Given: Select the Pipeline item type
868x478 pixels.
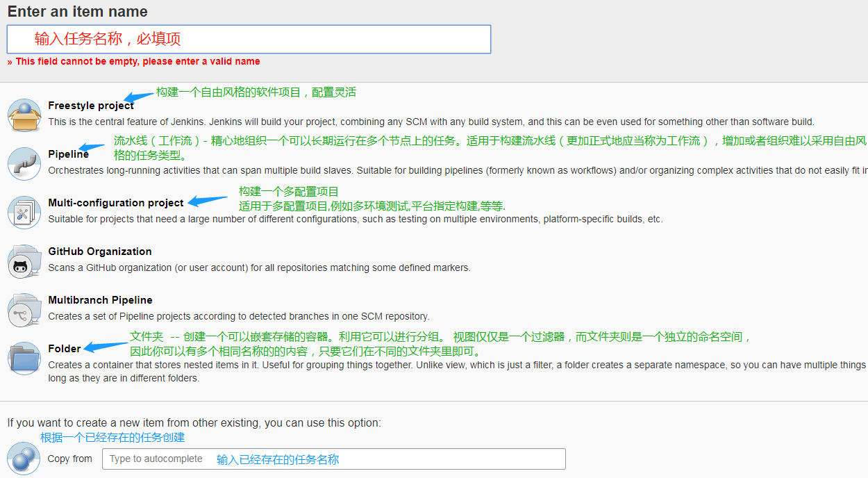Looking at the screenshot, I should click(68, 154).
